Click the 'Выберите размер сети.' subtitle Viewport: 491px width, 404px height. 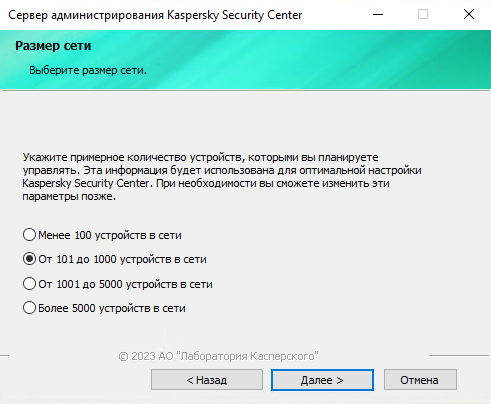click(x=88, y=70)
